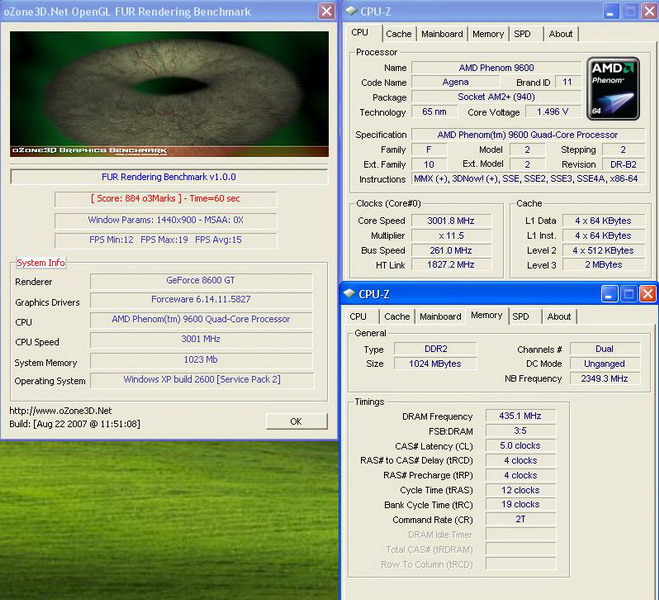Close the top CPU-Z window

pyautogui.click(x=649, y=11)
